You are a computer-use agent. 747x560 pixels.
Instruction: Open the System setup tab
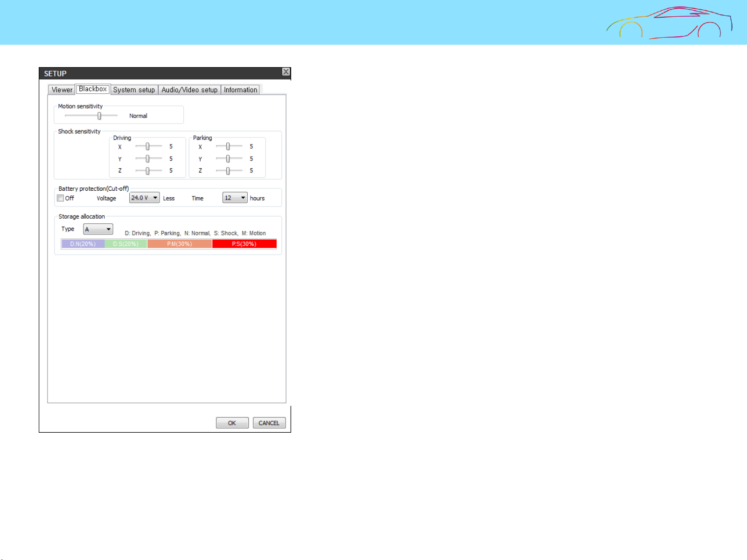[x=134, y=90]
